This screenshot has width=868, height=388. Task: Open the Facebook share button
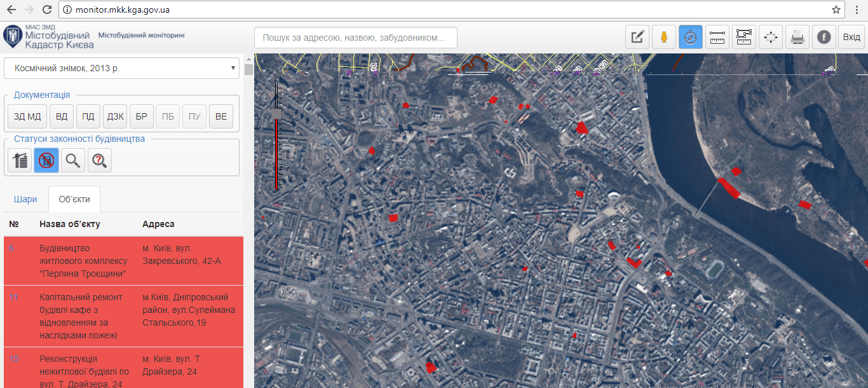pyautogui.click(x=824, y=38)
